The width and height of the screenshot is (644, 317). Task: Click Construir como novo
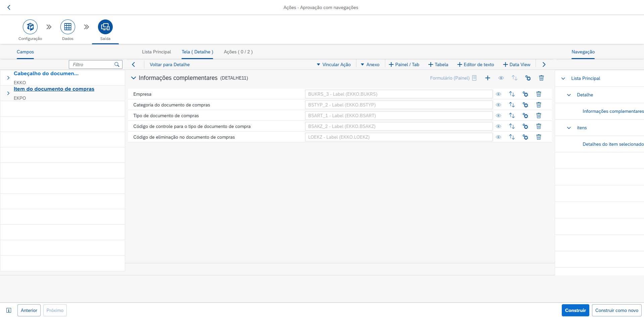(617, 310)
